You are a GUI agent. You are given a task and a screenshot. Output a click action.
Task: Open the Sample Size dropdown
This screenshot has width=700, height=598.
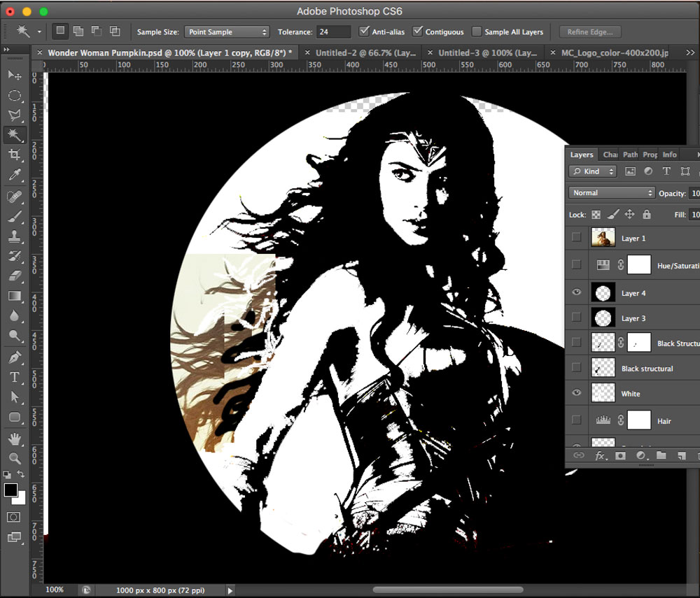(227, 31)
